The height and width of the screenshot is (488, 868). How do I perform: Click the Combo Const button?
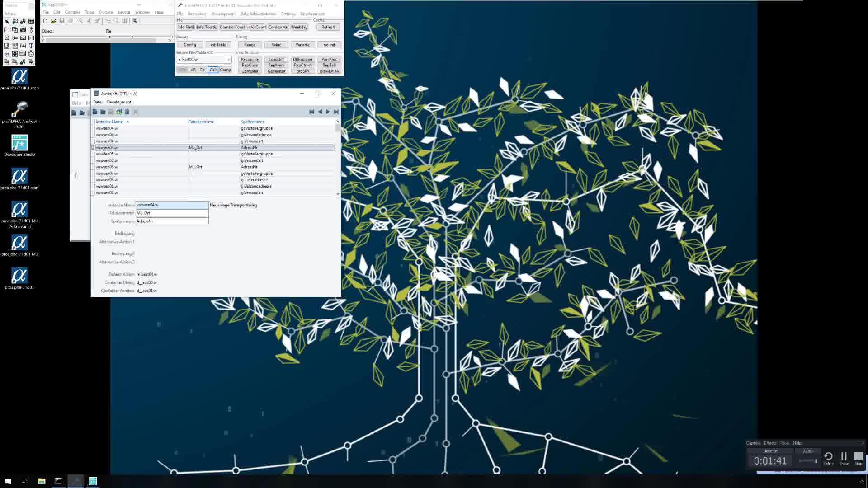[232, 27]
